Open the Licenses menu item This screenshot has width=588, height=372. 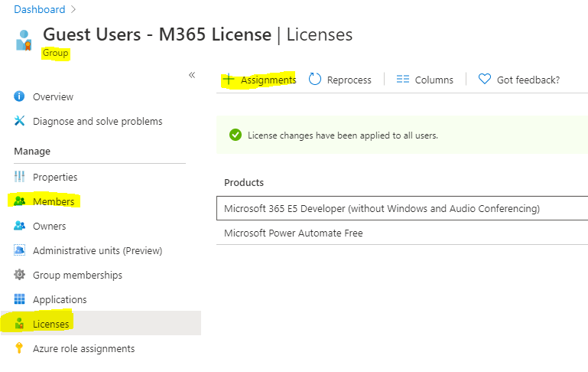50,324
